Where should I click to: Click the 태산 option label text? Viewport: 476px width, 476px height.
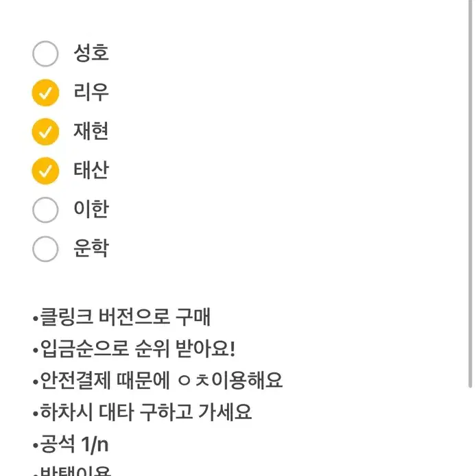(91, 170)
